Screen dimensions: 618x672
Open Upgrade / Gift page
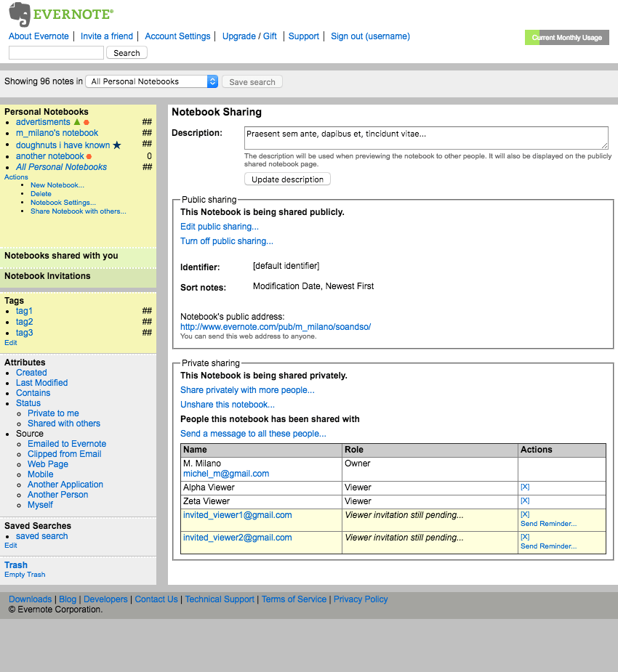pos(249,36)
